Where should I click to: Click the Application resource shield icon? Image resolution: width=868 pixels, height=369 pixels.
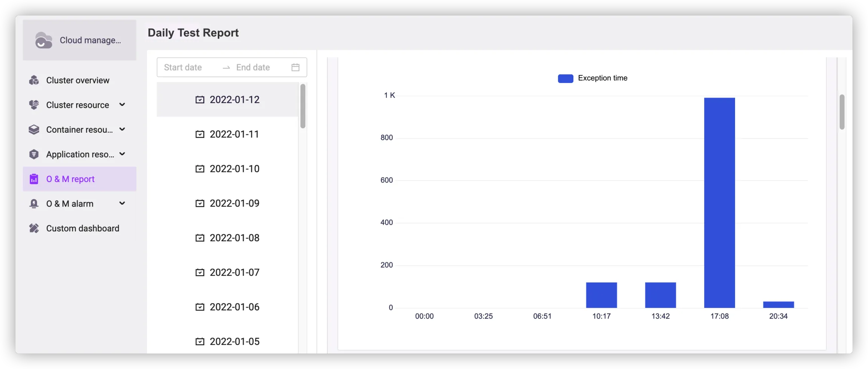click(x=34, y=154)
